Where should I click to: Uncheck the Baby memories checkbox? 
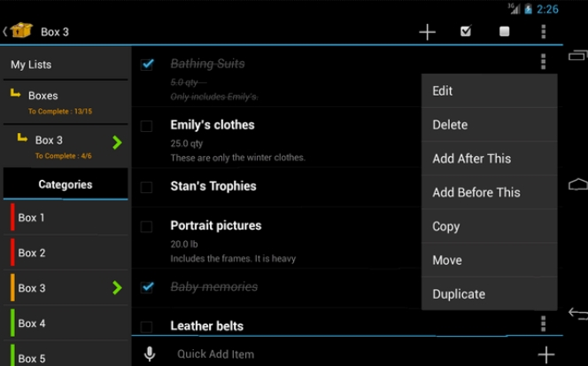[x=147, y=287]
